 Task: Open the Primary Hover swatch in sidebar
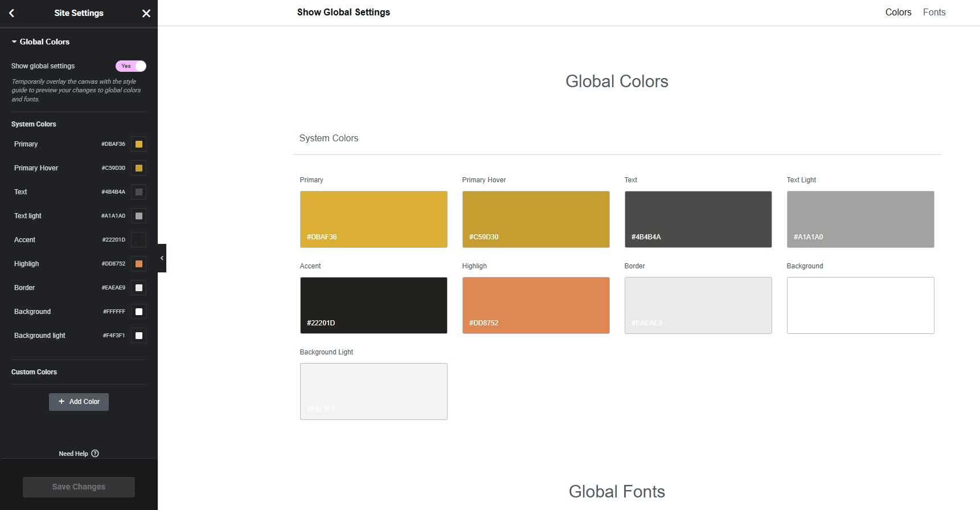click(138, 168)
